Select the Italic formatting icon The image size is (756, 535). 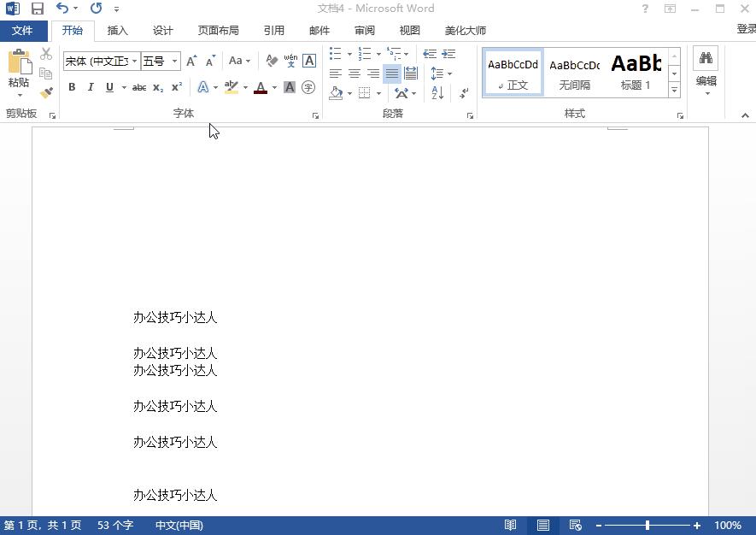90,86
